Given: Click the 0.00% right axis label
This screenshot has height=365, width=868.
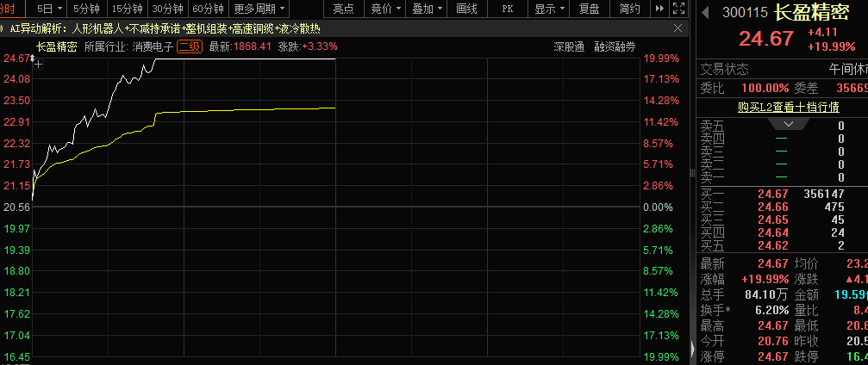Looking at the screenshot, I should (659, 207).
